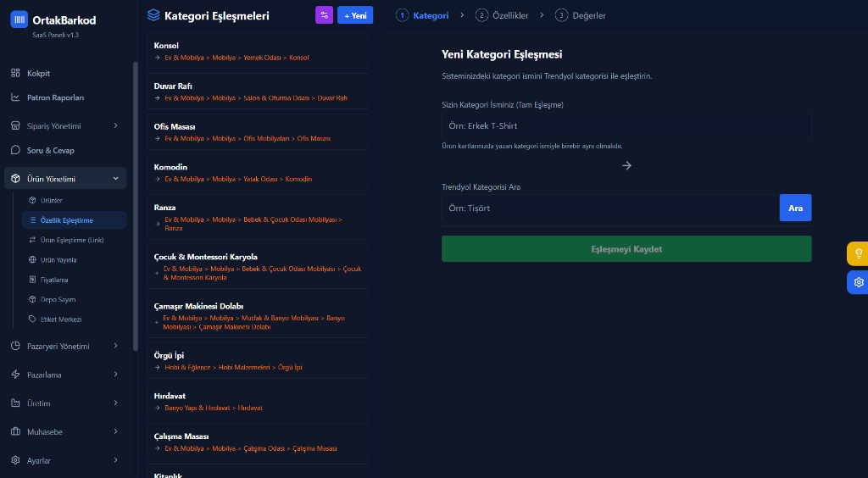
Task: Open the blue gear settings widget
Action: click(x=858, y=282)
